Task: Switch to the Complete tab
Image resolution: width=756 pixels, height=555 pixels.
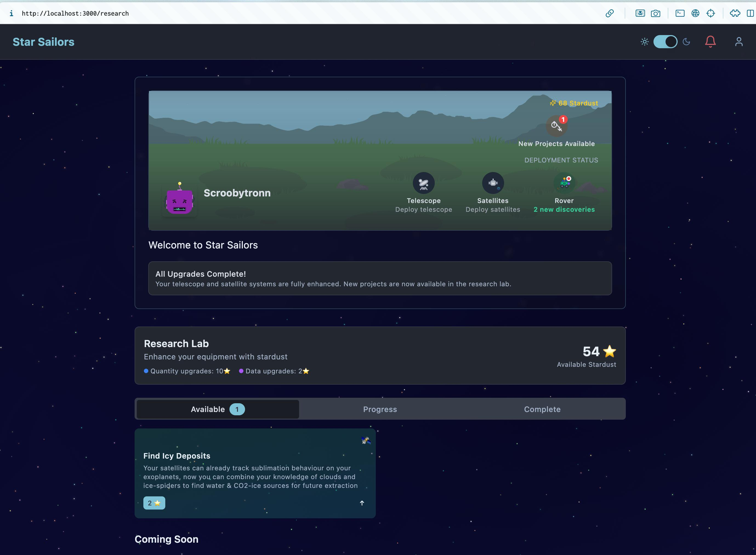Action: (x=542, y=409)
